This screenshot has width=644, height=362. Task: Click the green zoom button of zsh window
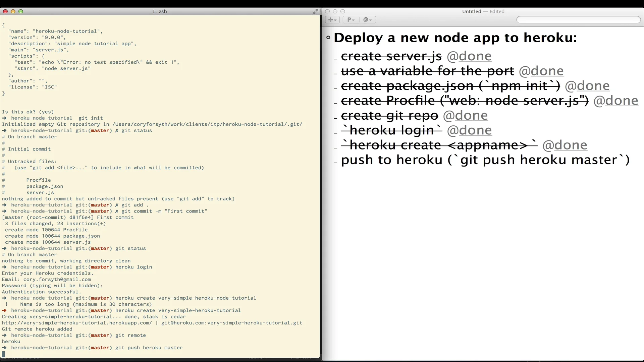coord(21,11)
